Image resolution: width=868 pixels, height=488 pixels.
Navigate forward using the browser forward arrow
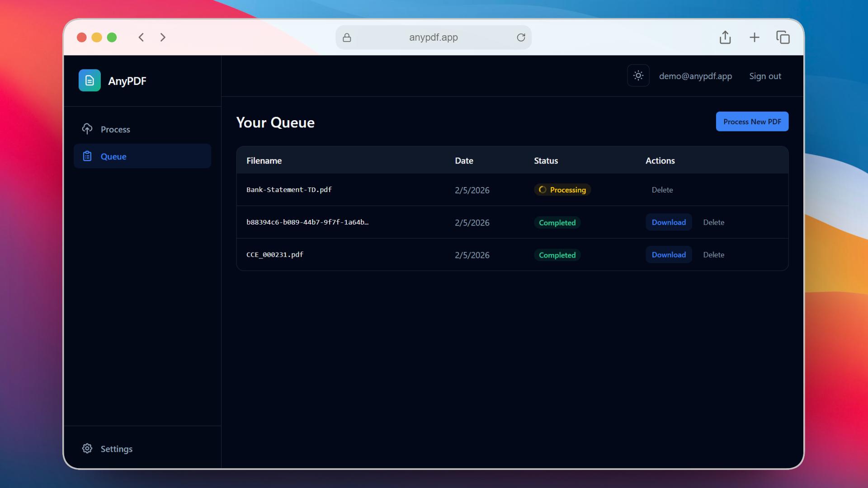coord(163,38)
